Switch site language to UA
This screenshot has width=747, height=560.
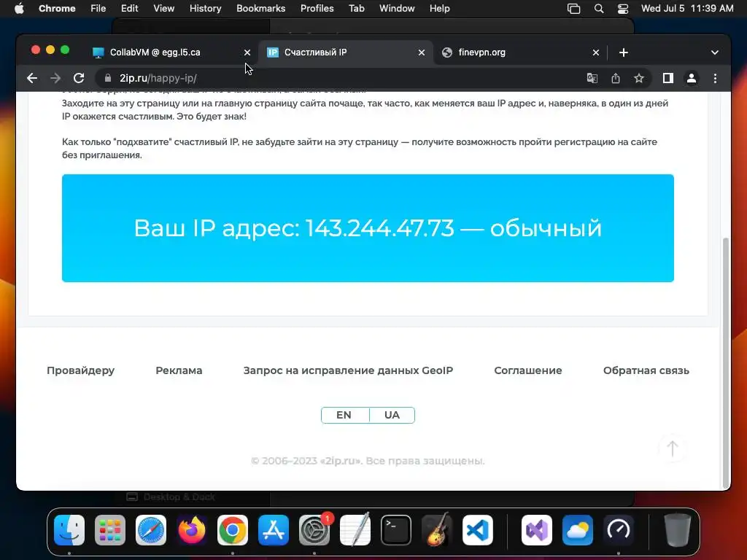coord(392,415)
